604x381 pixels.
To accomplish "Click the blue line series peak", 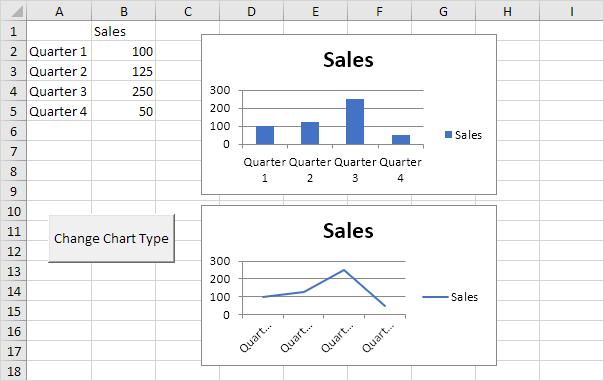I will pos(344,270).
